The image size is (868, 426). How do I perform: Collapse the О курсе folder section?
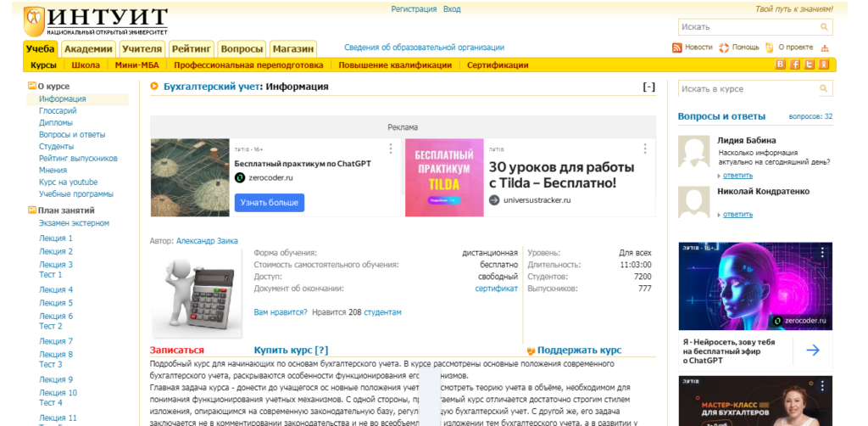tap(32, 86)
